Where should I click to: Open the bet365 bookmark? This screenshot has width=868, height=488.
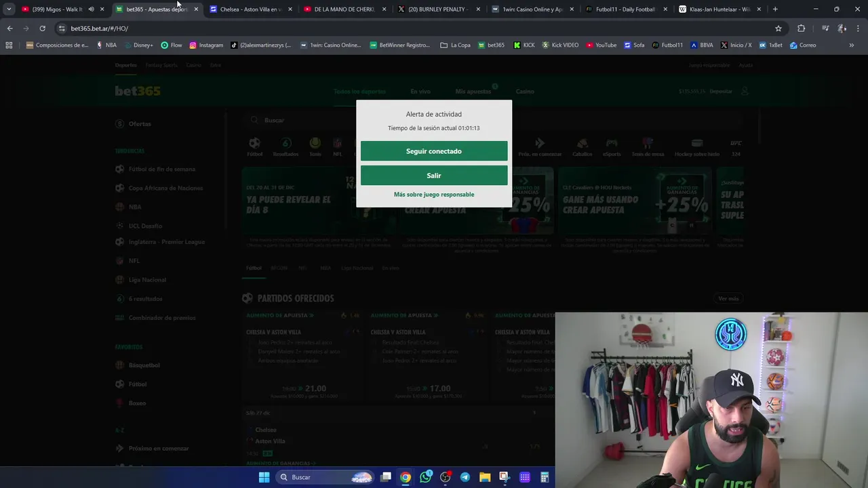click(491, 45)
